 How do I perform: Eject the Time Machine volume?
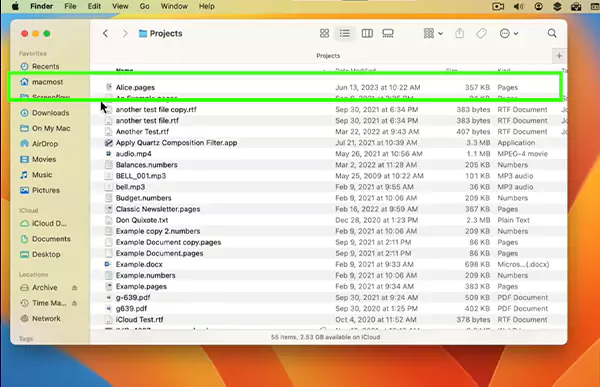[75, 303]
